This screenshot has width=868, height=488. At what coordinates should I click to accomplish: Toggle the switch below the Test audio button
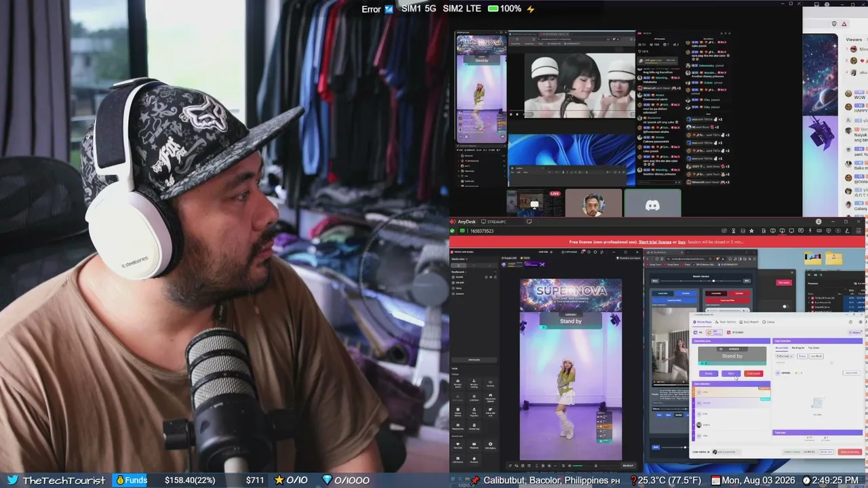pyautogui.click(x=785, y=306)
